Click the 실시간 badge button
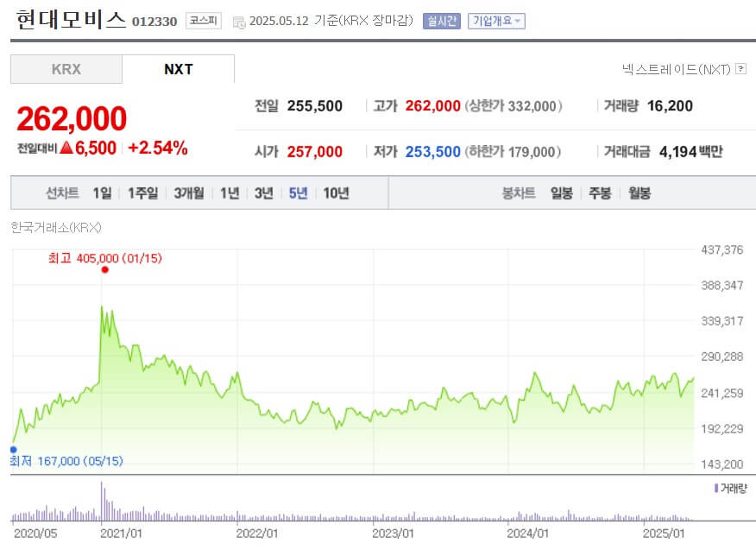This screenshot has height=556, width=756. coord(442,21)
